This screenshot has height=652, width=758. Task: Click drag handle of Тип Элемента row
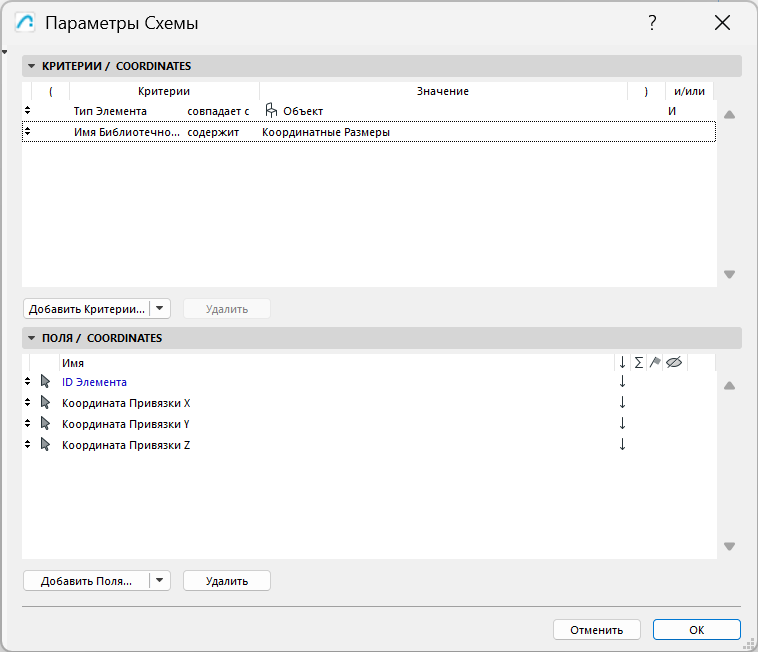[27, 111]
